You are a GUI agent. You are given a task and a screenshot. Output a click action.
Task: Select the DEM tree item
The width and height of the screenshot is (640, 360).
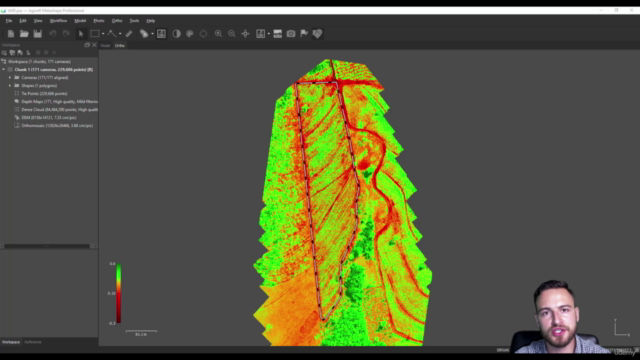coord(49,118)
